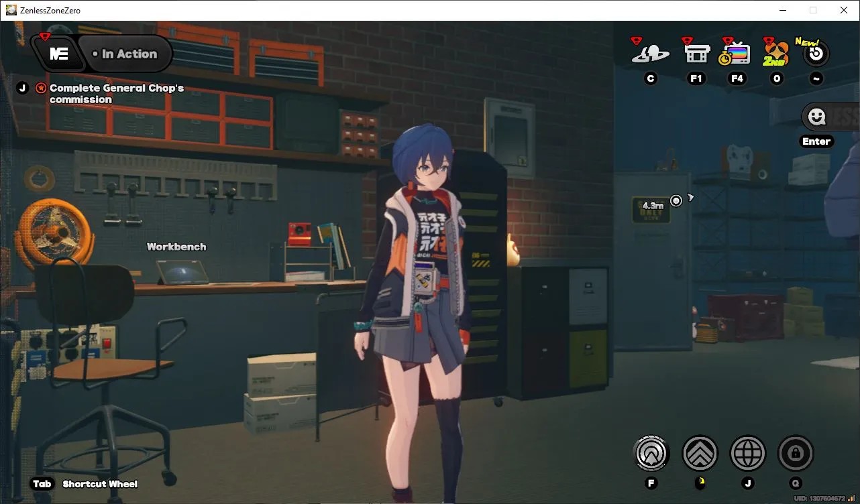Click the double chevron icon

tap(700, 454)
